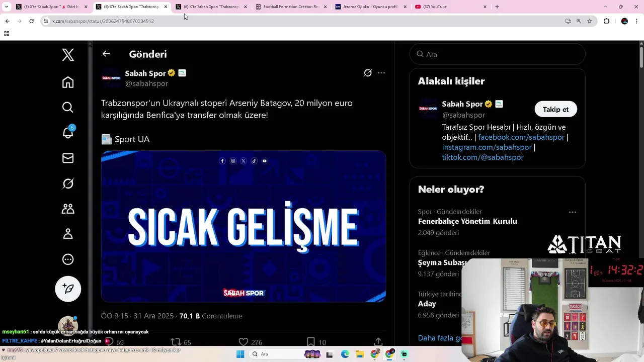
Task: Click the Sabah Spor name on the post
Action: 145,73
